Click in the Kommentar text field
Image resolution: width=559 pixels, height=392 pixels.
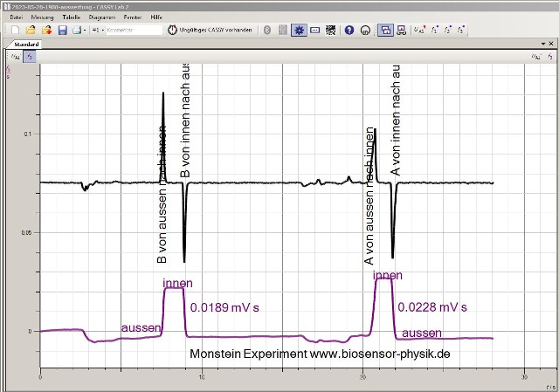point(135,30)
